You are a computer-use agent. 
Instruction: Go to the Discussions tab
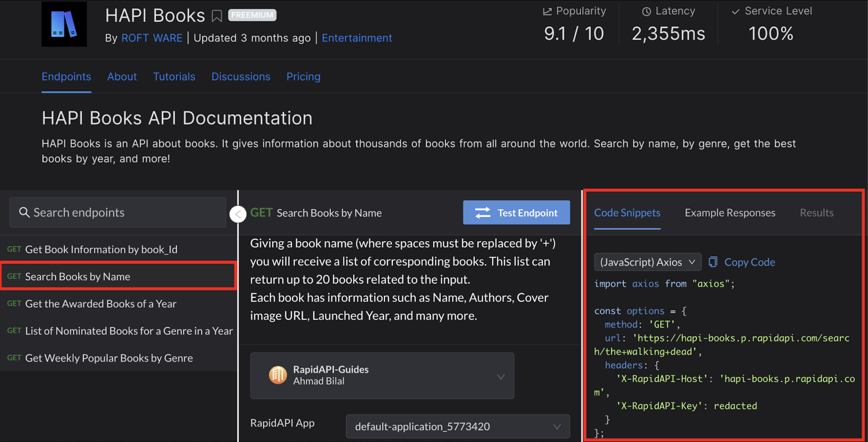tap(241, 77)
